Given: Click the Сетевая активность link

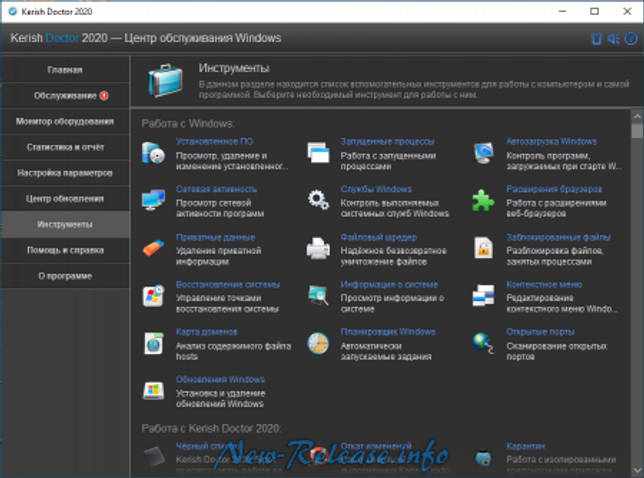Looking at the screenshot, I should [216, 189].
